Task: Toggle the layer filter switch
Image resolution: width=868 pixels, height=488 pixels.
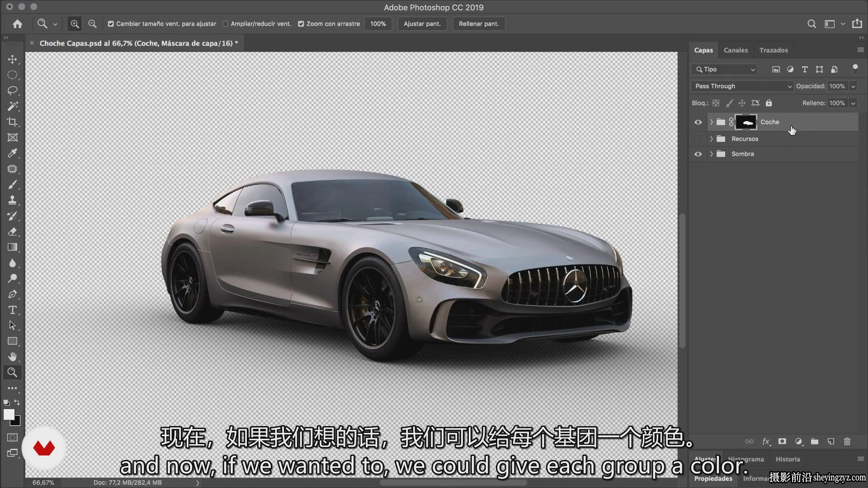Action: click(x=855, y=69)
